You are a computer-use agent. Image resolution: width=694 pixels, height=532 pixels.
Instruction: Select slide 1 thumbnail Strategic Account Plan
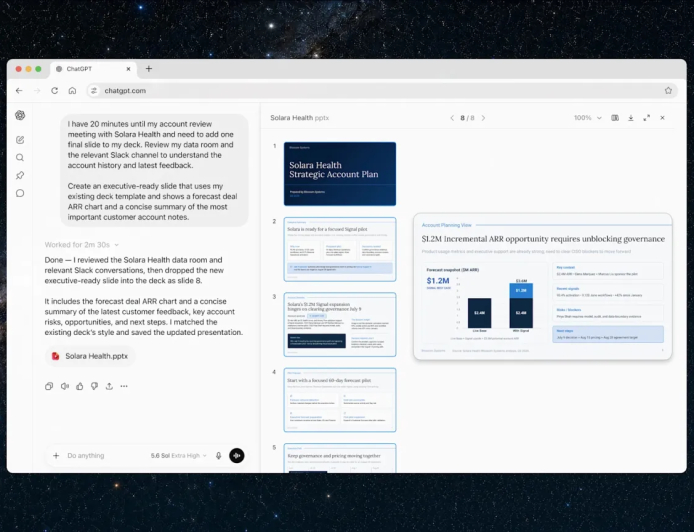click(340, 174)
